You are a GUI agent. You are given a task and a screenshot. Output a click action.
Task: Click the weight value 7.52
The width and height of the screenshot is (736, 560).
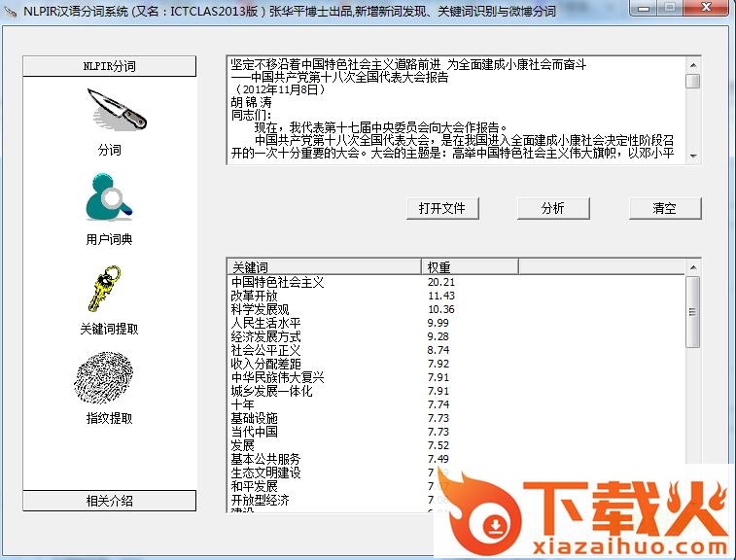[x=438, y=445]
